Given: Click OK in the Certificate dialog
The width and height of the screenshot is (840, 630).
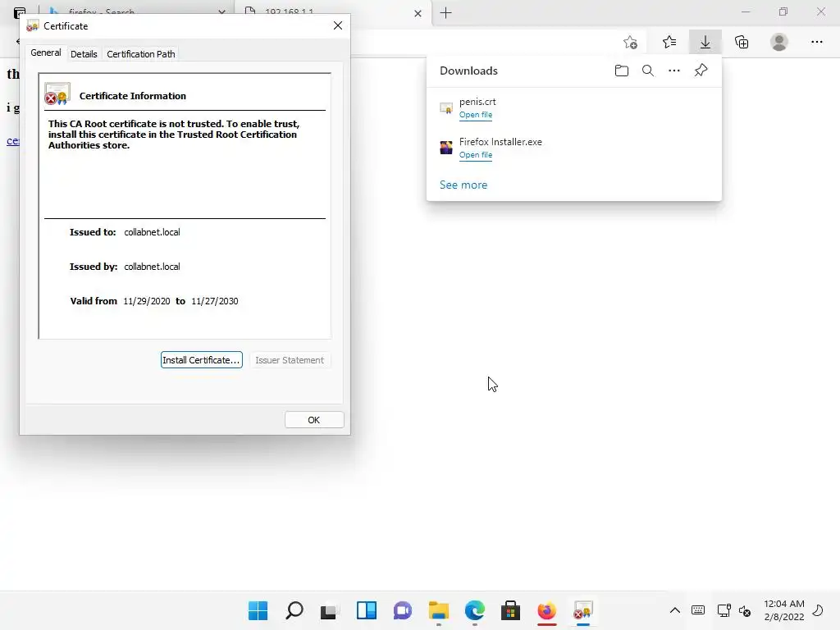Looking at the screenshot, I should coord(314,420).
